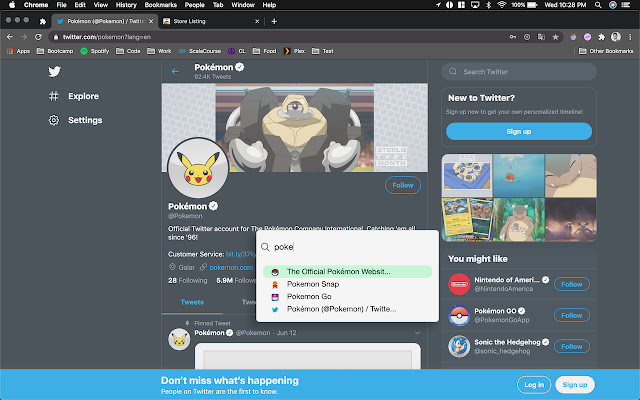The image size is (640, 400).
Task: Follow Sonic the Hedgehog
Action: click(x=572, y=346)
